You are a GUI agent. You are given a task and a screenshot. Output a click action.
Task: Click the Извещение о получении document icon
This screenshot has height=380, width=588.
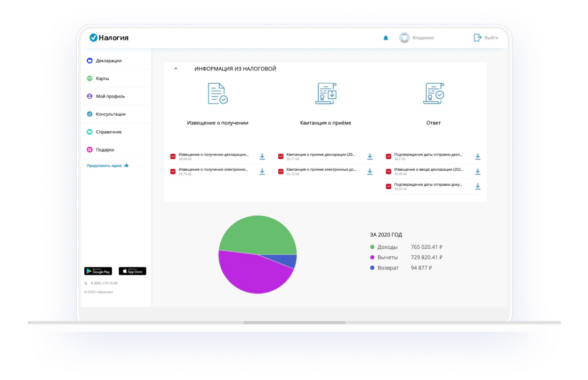[x=218, y=94]
